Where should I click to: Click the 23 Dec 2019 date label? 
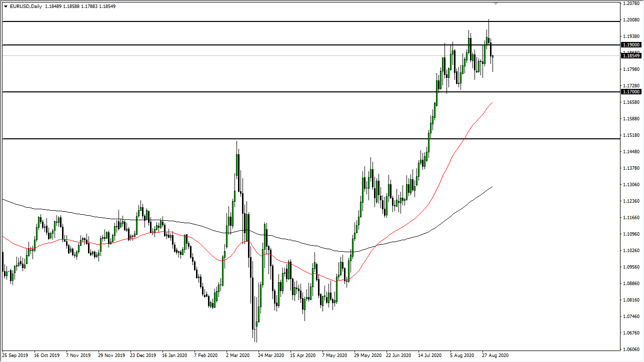(x=143, y=356)
